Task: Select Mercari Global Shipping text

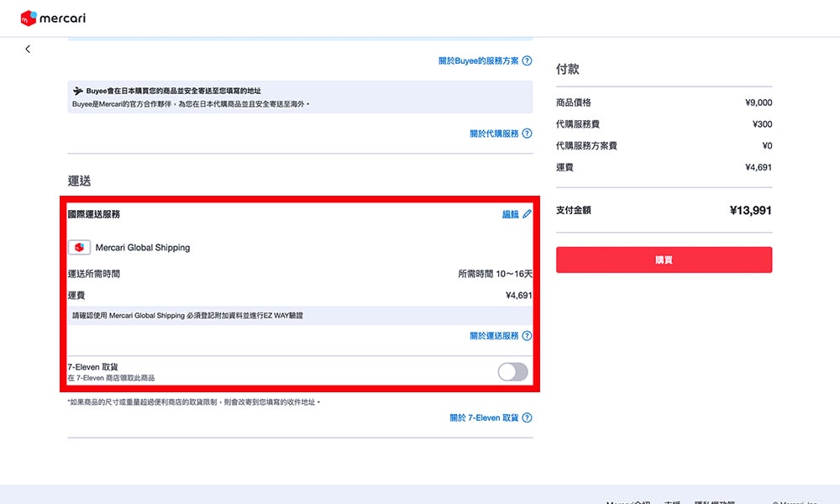Action: 143,248
